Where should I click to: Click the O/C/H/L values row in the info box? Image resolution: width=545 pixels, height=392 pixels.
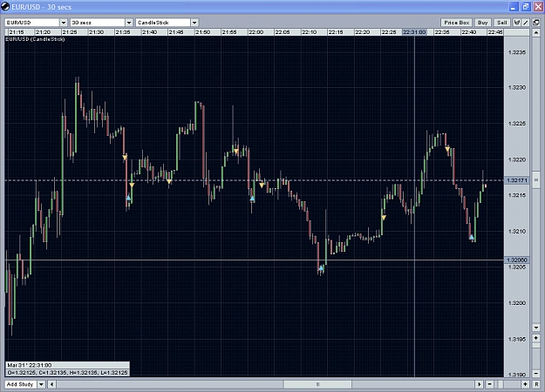tap(67, 373)
